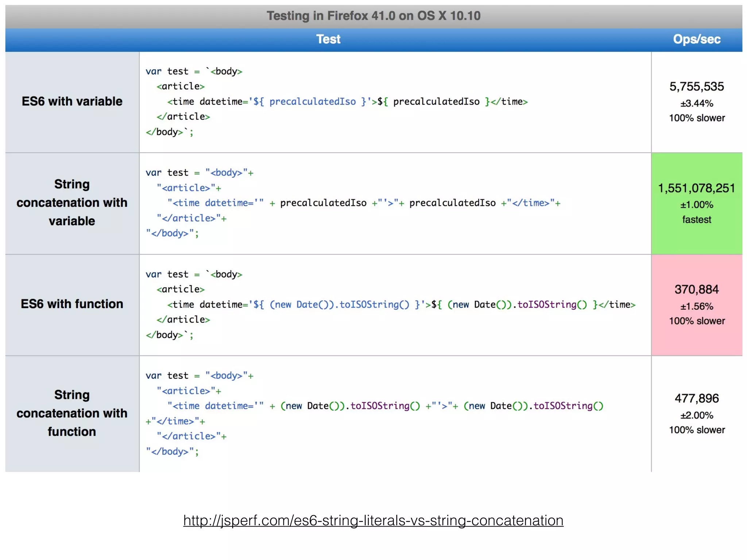The image size is (747, 560).
Task: Click the Testing in Firefox 41.0 title bar
Action: pyautogui.click(x=373, y=16)
